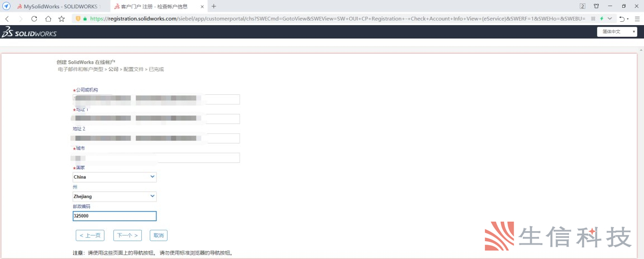Viewport: 644px width, 259px height.
Task: Go to the browser home page
Action: click(x=48, y=18)
